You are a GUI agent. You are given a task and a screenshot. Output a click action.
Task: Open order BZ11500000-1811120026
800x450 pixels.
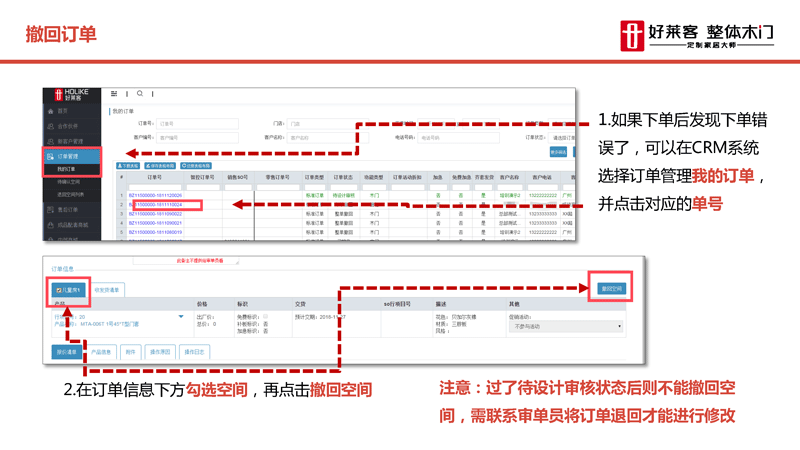155,195
